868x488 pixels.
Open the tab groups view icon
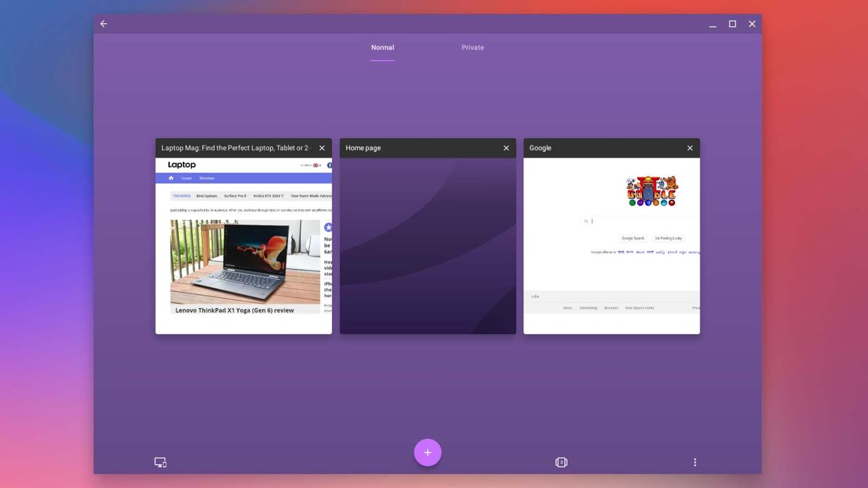561,461
